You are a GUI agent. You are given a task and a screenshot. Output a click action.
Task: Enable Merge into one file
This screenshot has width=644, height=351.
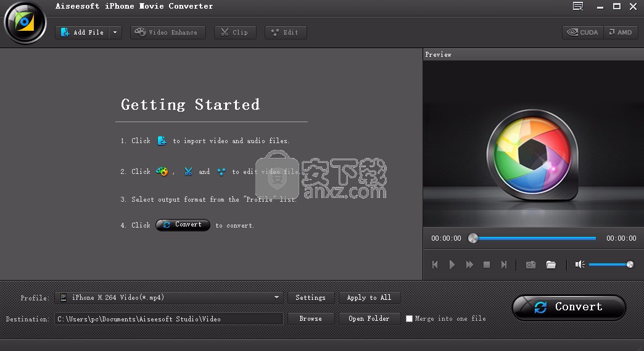tap(409, 318)
